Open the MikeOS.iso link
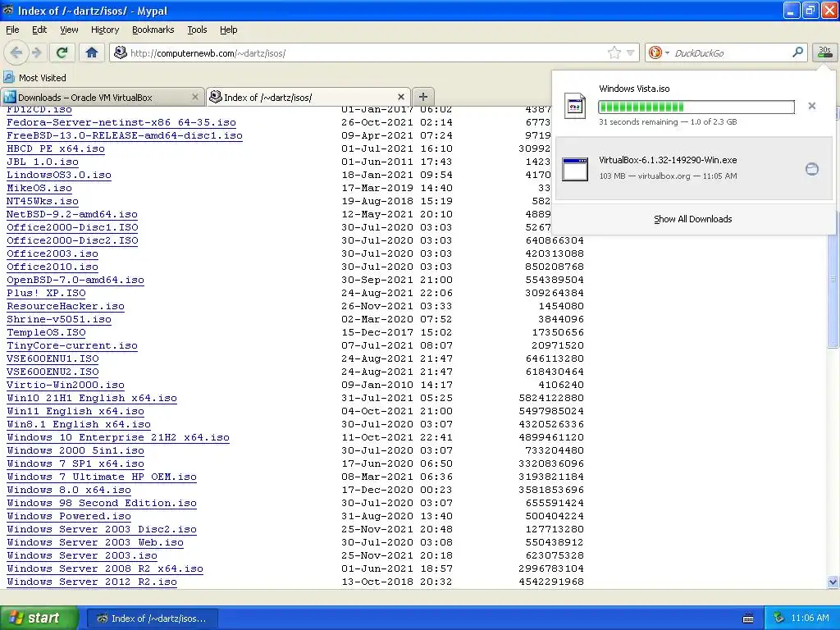840x630 pixels. point(39,188)
